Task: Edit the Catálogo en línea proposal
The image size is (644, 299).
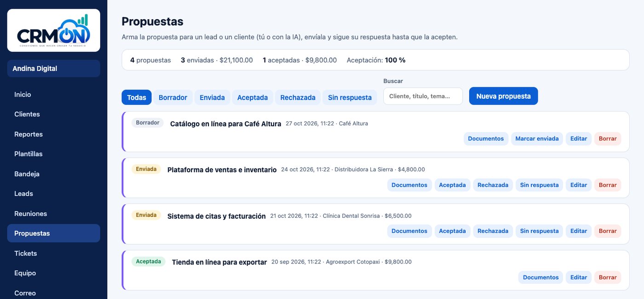Action: click(x=579, y=139)
